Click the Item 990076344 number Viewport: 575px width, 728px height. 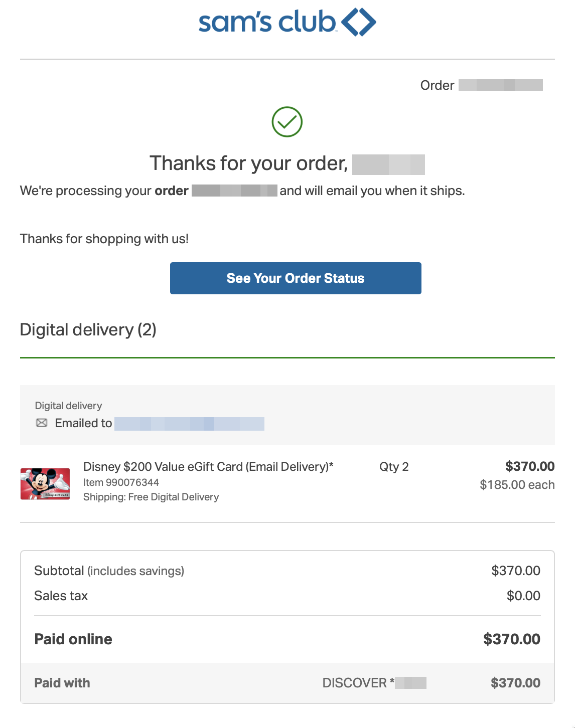pyautogui.click(x=121, y=482)
